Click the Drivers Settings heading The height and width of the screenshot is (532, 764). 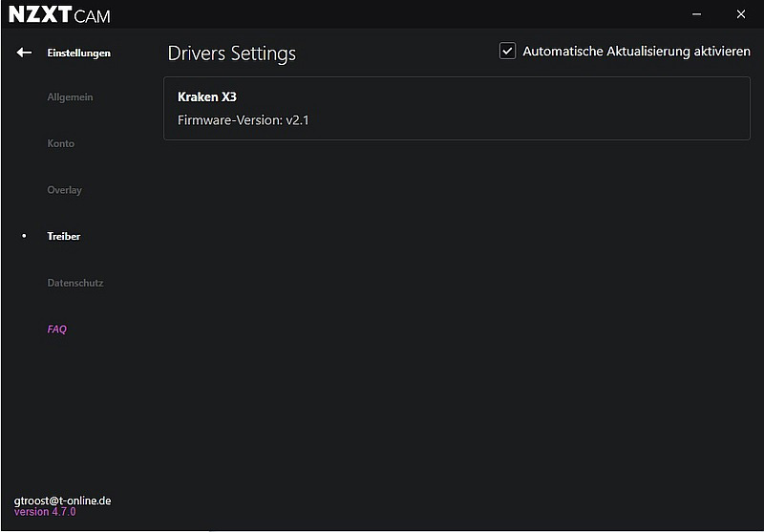click(x=231, y=53)
